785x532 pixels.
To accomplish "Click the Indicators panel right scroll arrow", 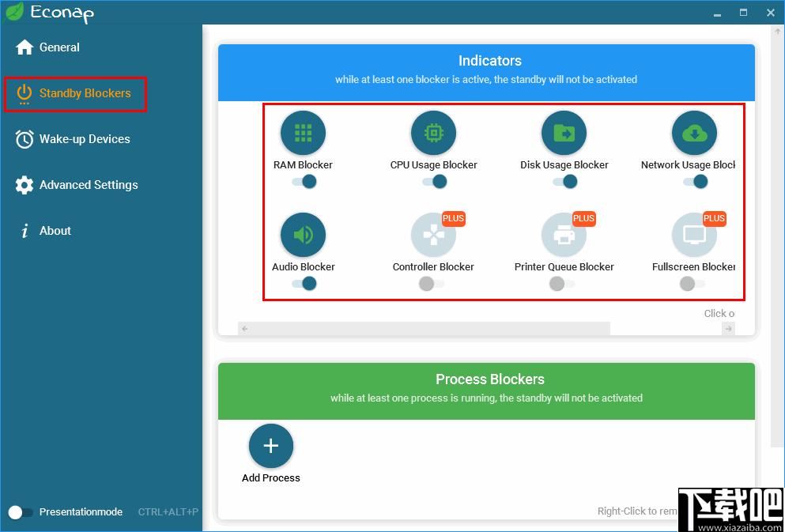I will click(x=728, y=329).
